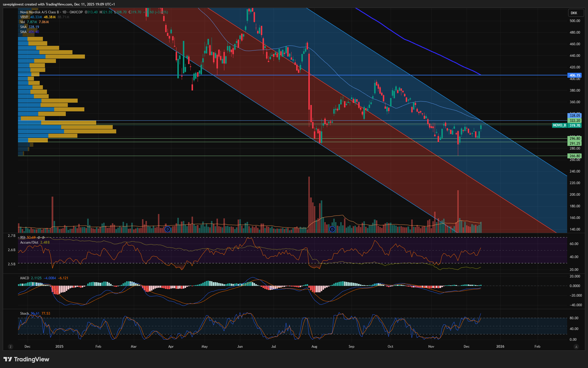Select the Vol indicator legend
Image resolution: width=588 pixels, height=368 pixels.
coord(23,22)
